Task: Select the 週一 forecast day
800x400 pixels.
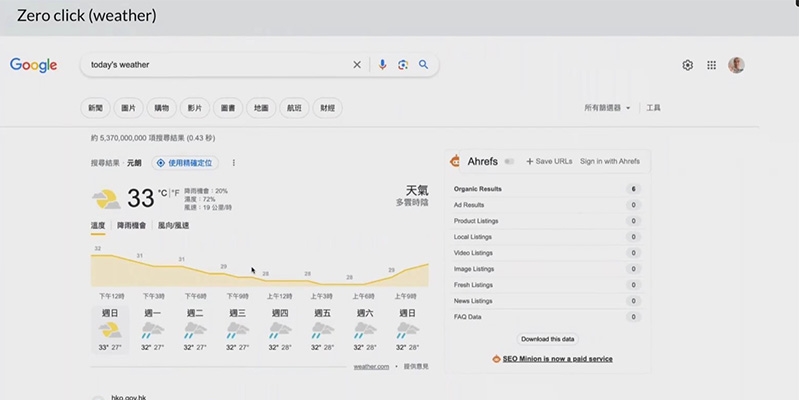Action: coord(152,330)
